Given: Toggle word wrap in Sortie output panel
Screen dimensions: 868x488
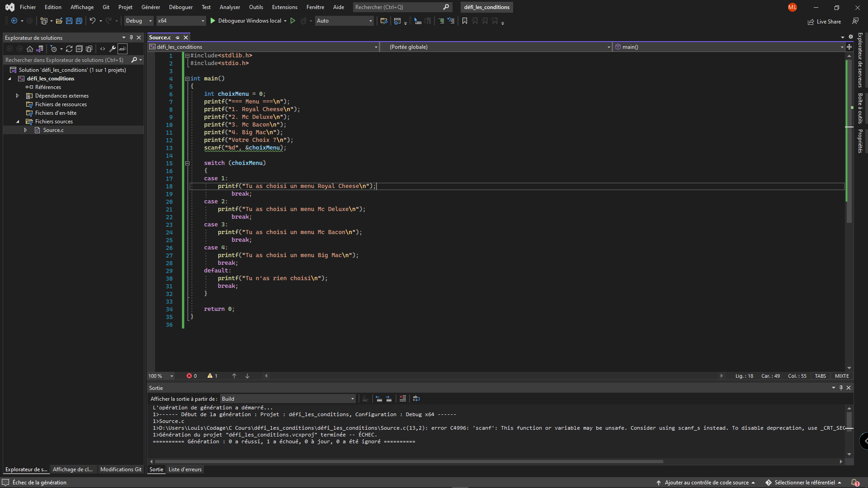Looking at the screenshot, I should pyautogui.click(x=416, y=399).
